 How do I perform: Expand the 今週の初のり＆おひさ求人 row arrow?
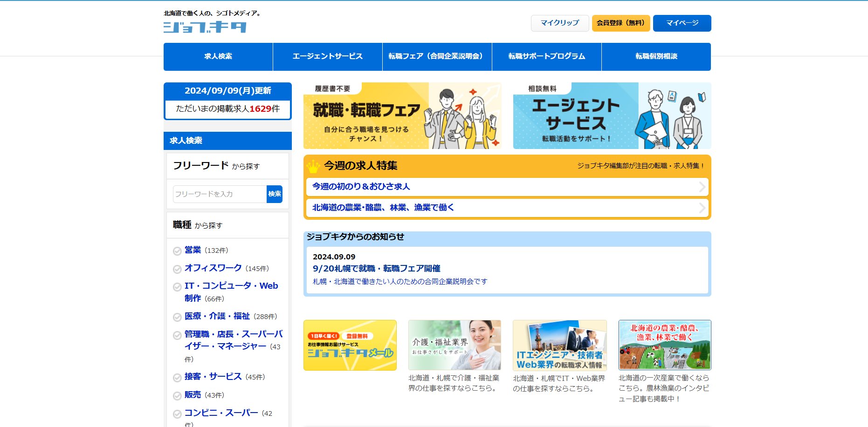[x=702, y=187]
